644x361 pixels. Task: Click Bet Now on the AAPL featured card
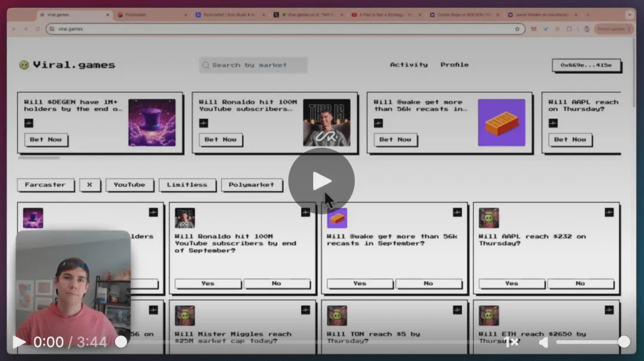point(570,139)
